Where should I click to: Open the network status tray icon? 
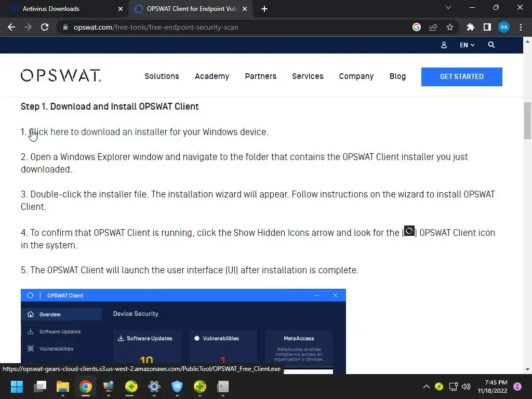453,387
